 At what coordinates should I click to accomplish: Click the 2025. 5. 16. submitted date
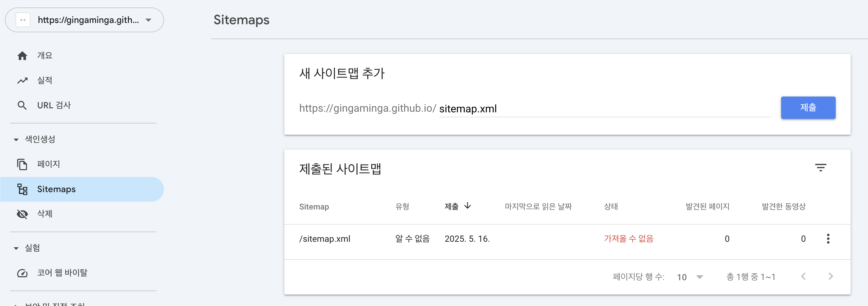(467, 239)
